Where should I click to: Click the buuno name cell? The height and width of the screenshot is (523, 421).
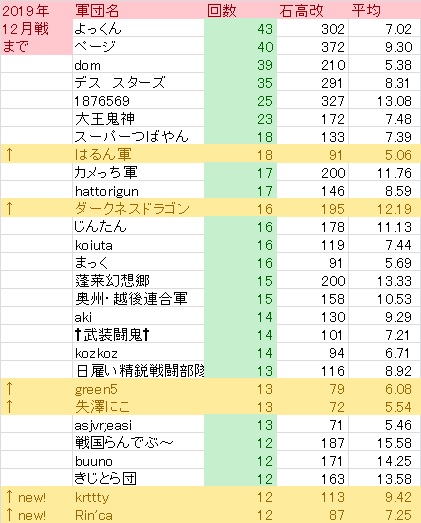point(138,461)
